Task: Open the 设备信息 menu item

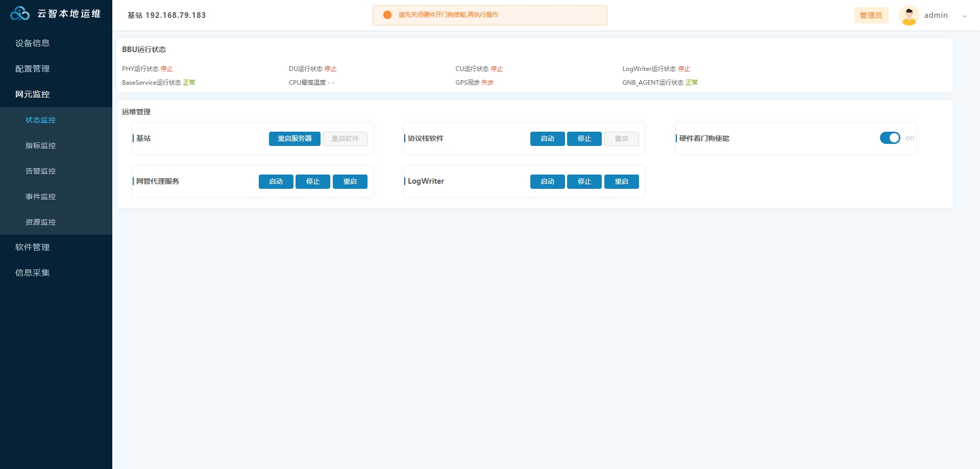Action: pyautogui.click(x=33, y=43)
